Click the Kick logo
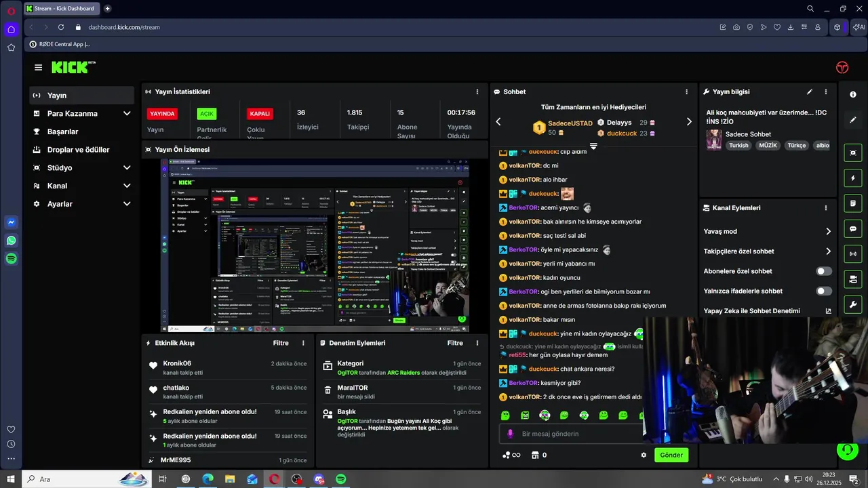The height and width of the screenshot is (488, 868). 73,67
